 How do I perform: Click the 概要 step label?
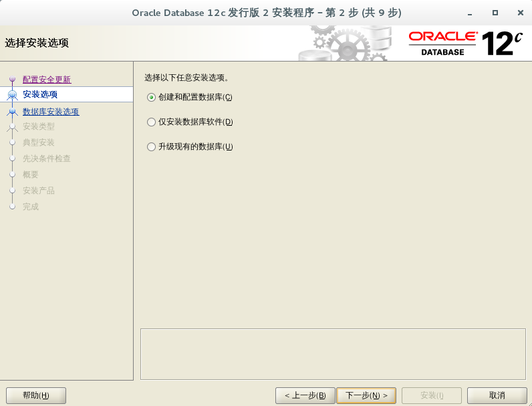point(31,175)
